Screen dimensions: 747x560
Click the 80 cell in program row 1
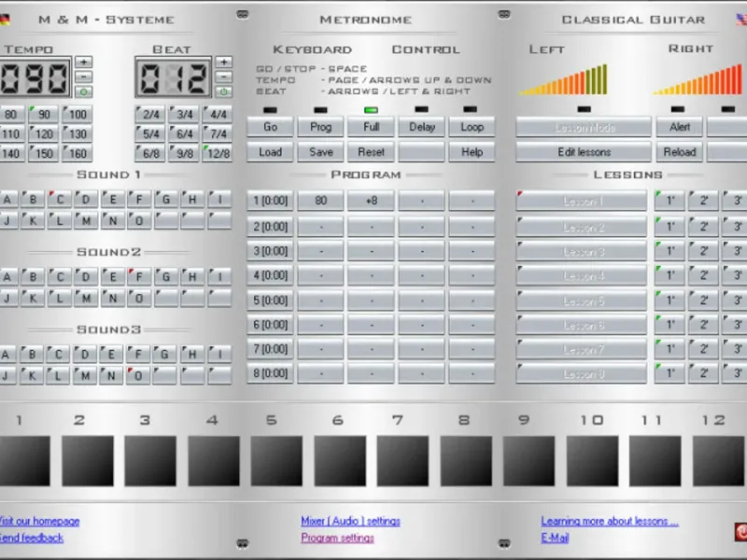[x=320, y=201]
